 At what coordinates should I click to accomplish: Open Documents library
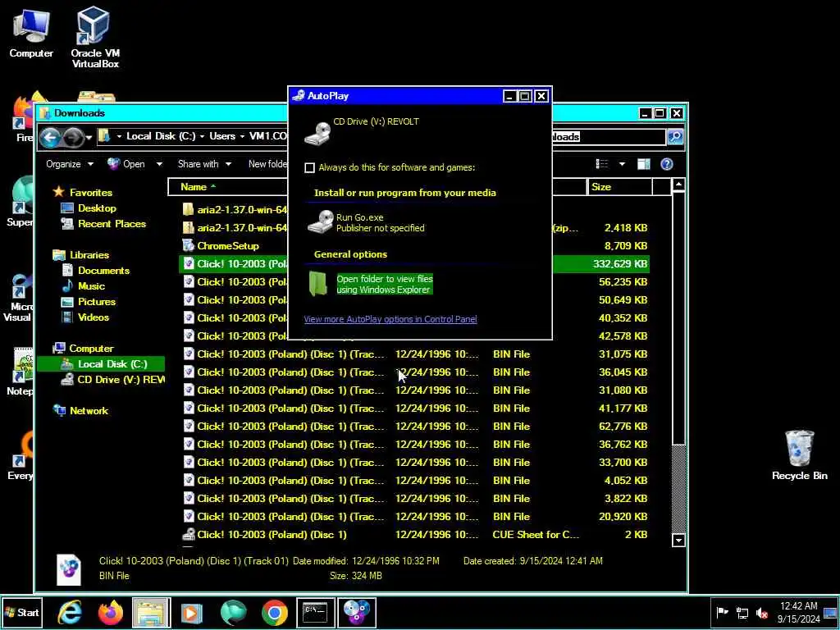(104, 271)
